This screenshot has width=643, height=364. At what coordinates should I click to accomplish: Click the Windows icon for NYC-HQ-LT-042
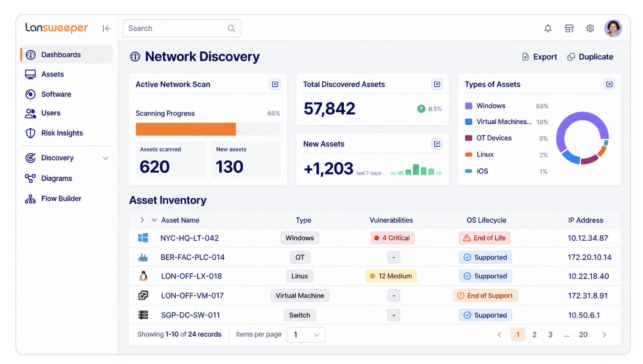143,238
